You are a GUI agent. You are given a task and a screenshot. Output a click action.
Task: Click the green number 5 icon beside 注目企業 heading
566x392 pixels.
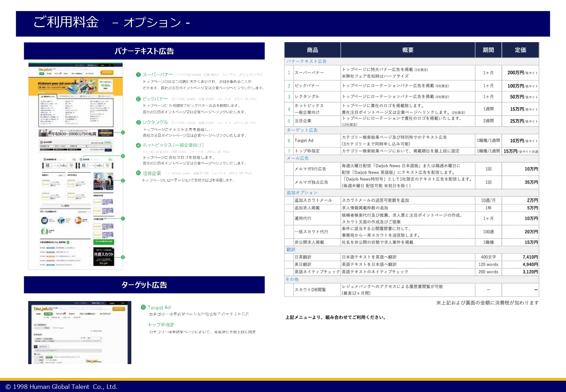coord(138,173)
